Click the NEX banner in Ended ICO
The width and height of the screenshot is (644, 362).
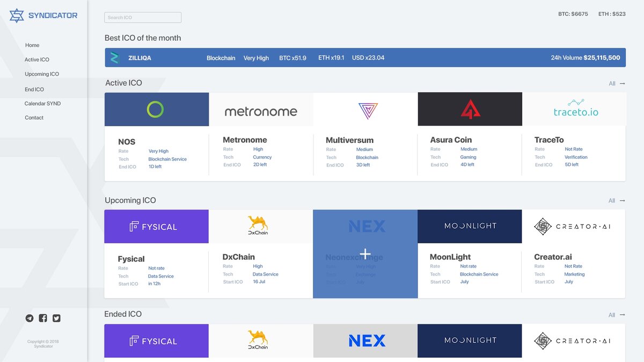365,341
